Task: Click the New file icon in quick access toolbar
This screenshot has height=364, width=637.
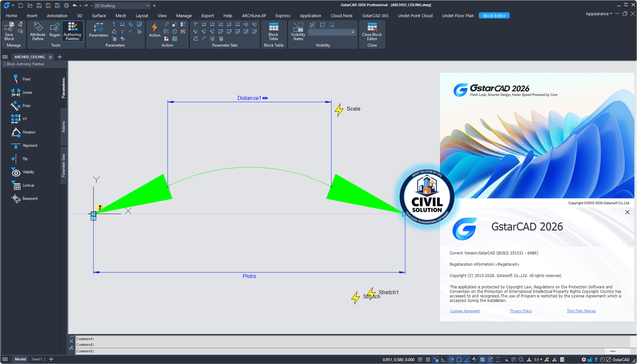Action: (x=20, y=6)
